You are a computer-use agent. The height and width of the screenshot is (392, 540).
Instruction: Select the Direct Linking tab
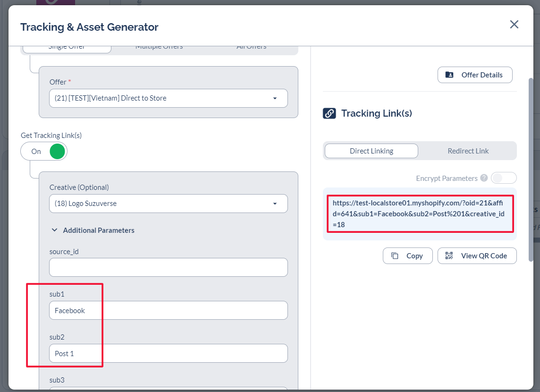(371, 151)
